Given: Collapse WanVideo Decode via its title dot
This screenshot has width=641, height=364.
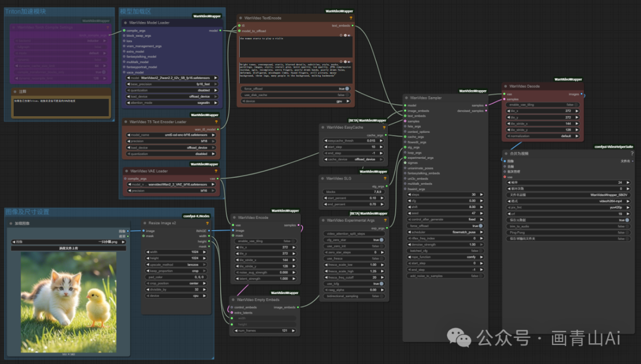Looking at the screenshot, I should pos(506,86).
